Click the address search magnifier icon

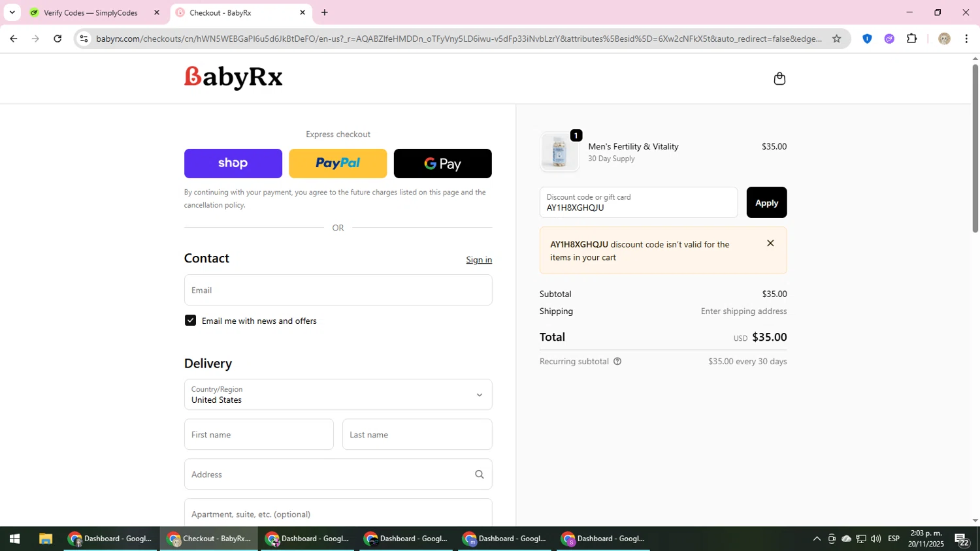(x=480, y=475)
